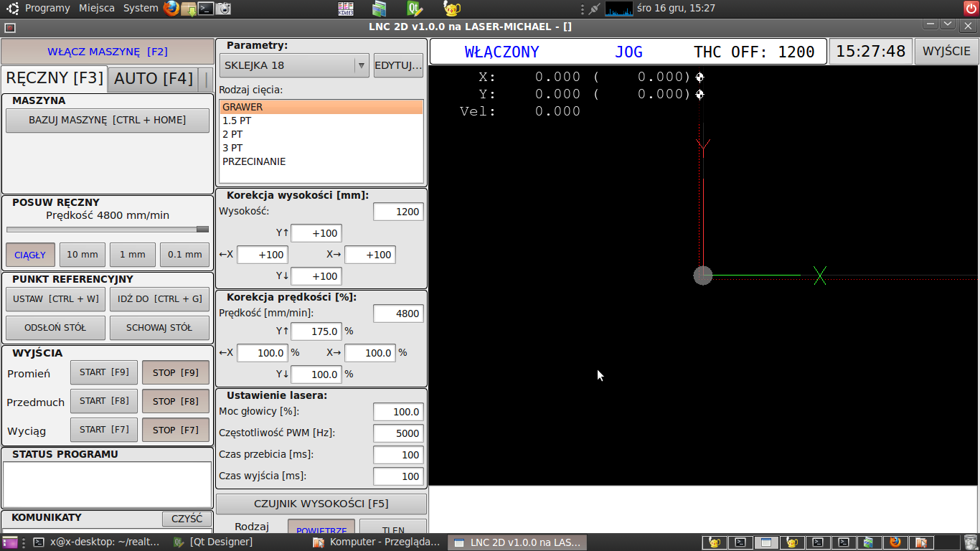Click the Moc głowicy [%] field
This screenshot has height=551, width=980.
point(398,412)
